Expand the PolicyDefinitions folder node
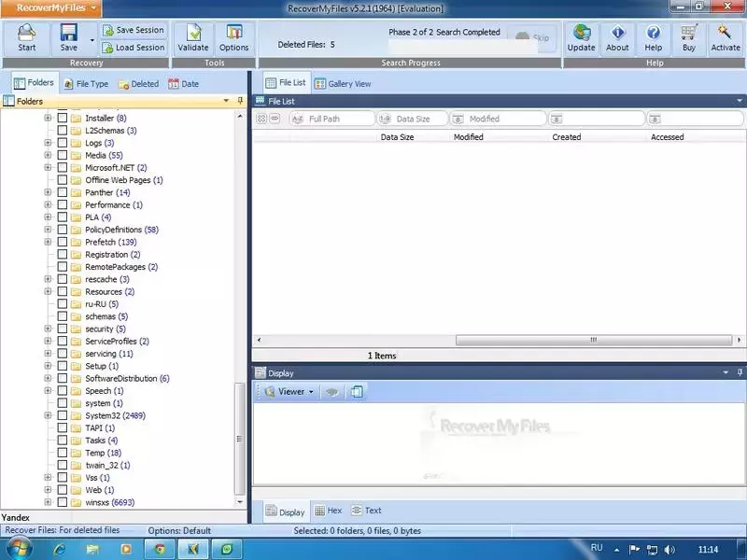 pos(48,230)
